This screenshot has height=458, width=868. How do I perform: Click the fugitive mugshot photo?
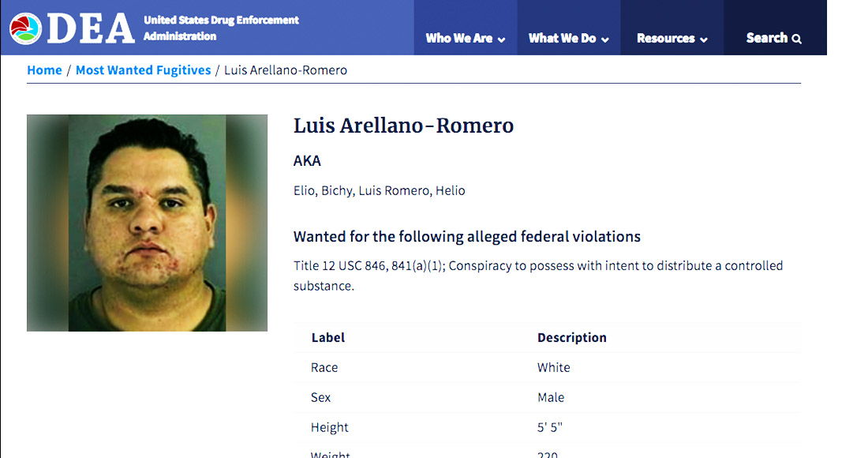pyautogui.click(x=147, y=223)
